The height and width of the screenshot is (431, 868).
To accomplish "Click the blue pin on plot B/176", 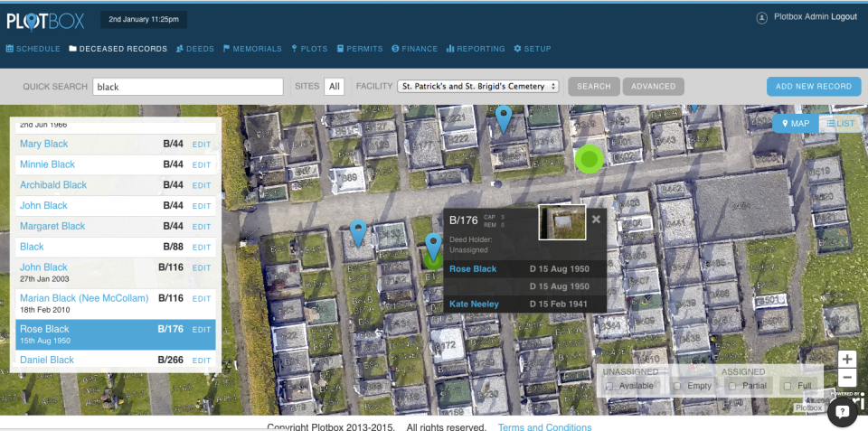I will [433, 246].
